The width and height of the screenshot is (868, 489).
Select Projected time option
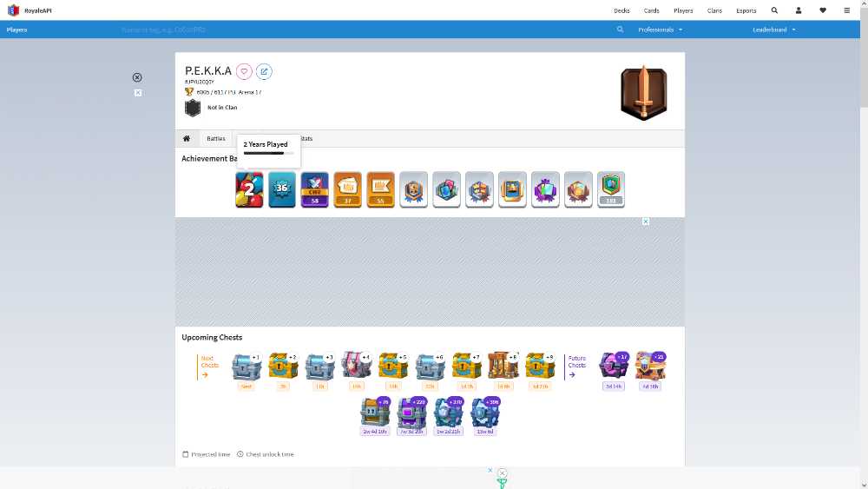[x=207, y=454]
